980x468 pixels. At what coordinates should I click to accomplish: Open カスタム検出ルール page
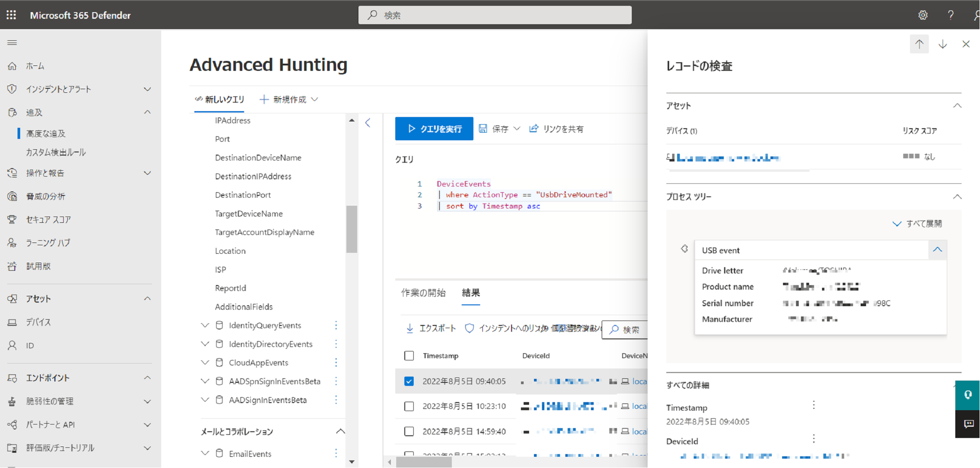(56, 152)
